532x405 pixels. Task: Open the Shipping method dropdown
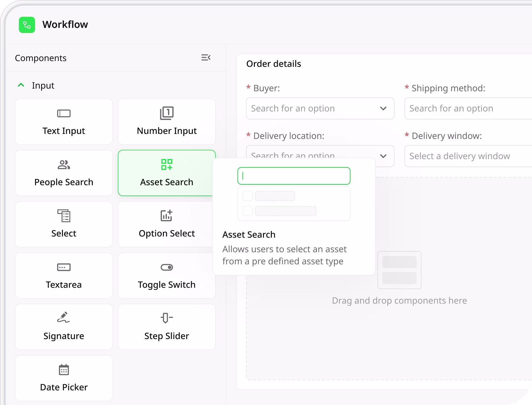pos(468,109)
